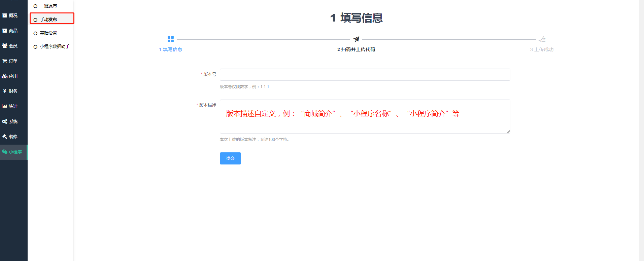
Task: Click the step 1 grid icon
Action: pyautogui.click(x=171, y=39)
